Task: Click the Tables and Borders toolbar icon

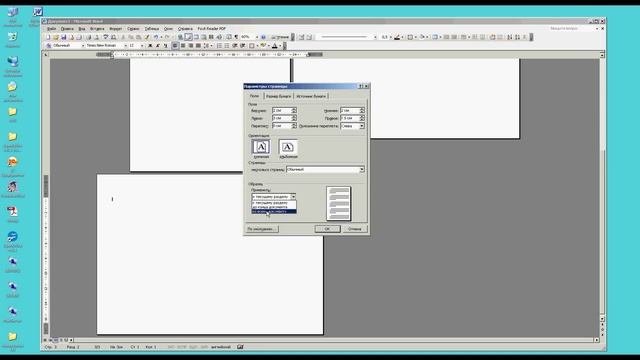Action: point(189,37)
